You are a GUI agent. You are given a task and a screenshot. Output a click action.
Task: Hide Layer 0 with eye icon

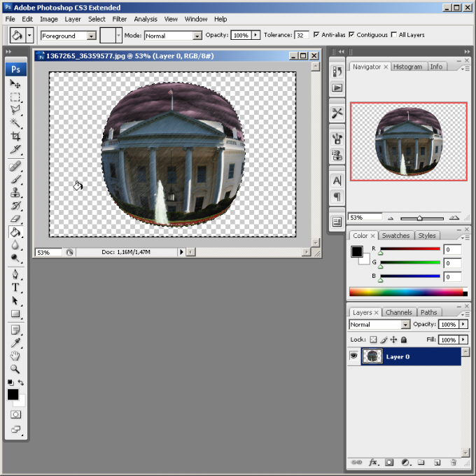click(353, 356)
